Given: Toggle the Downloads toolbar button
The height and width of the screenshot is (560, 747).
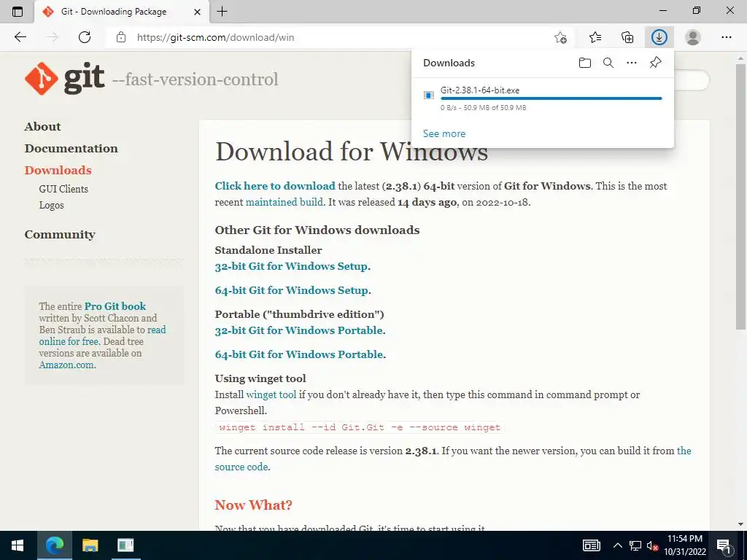Looking at the screenshot, I should [x=659, y=37].
